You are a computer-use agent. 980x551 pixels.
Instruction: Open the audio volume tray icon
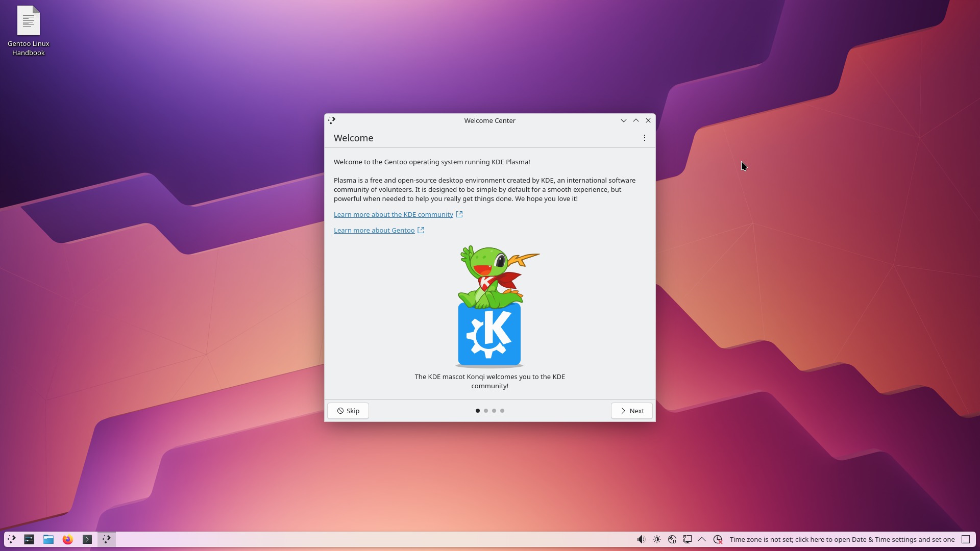[x=641, y=539]
